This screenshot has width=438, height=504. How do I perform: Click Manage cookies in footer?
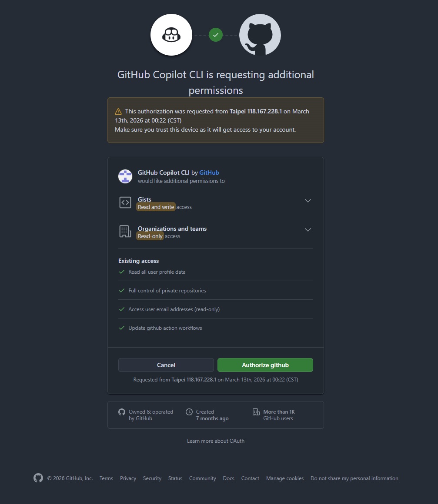pos(285,478)
